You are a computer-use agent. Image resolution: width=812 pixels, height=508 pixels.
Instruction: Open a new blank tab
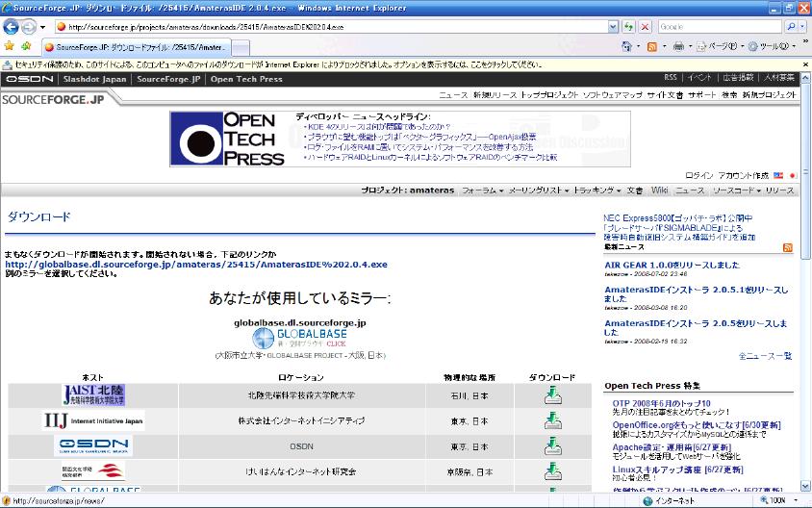click(x=241, y=48)
